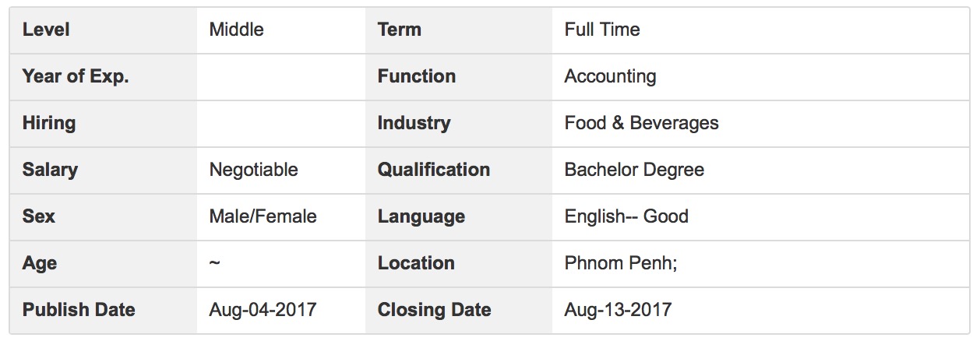Select the Negotiable salary value
980x341 pixels.
click(x=253, y=170)
